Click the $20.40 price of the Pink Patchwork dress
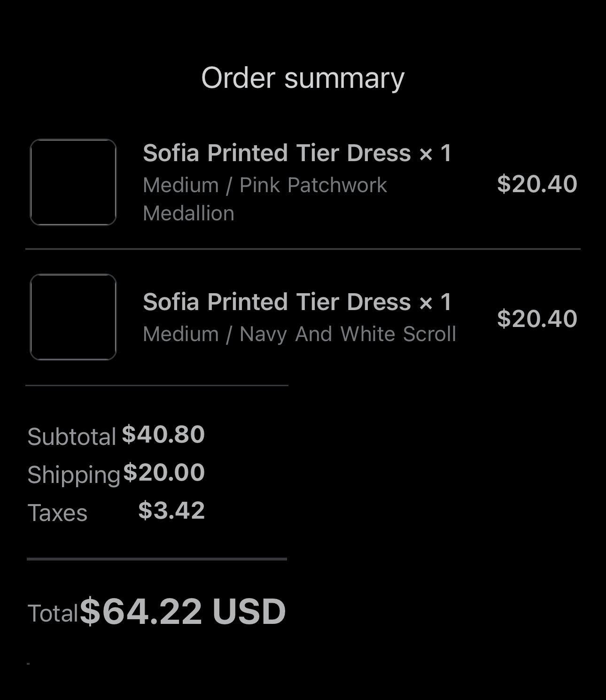 tap(537, 184)
